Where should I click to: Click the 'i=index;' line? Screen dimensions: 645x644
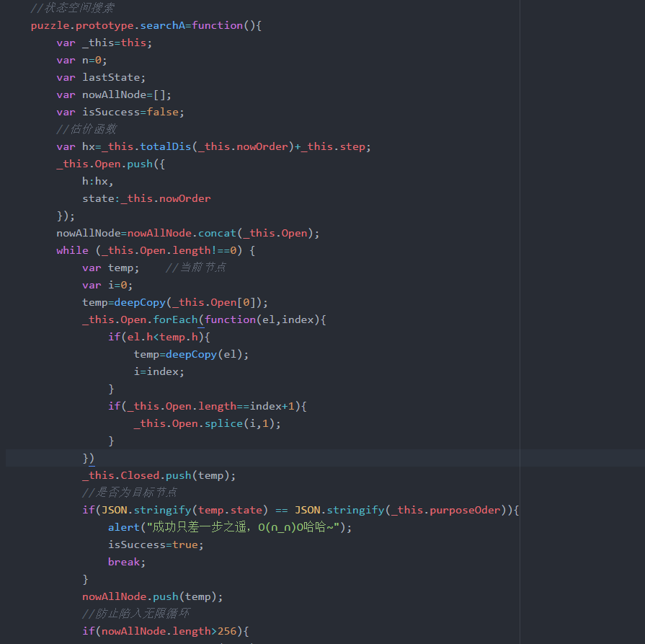point(159,371)
